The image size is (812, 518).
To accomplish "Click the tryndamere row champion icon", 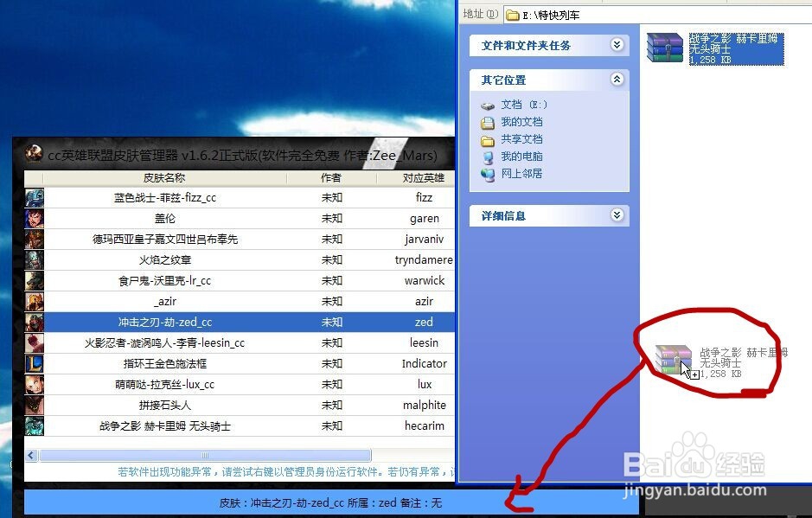I will coord(35,260).
